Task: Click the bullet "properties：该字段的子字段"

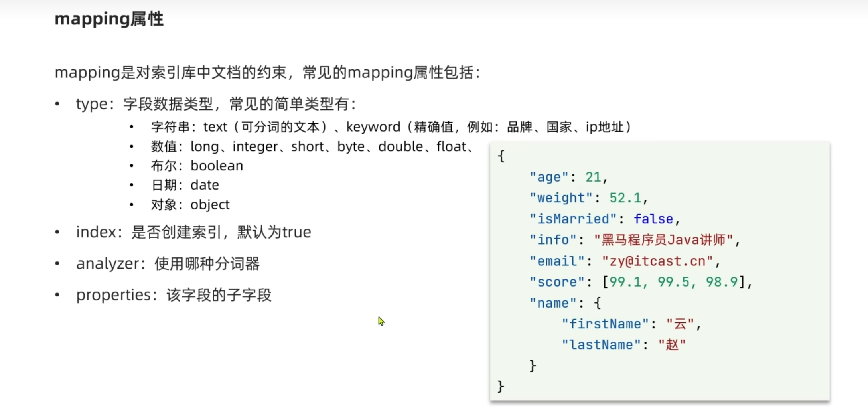Action: (174, 295)
